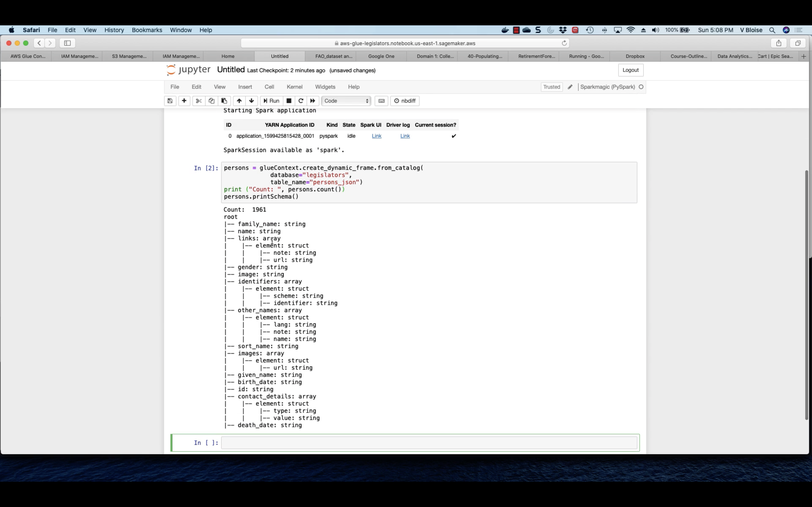The height and width of the screenshot is (507, 812).
Task: Open the Kernel menu
Action: (294, 87)
